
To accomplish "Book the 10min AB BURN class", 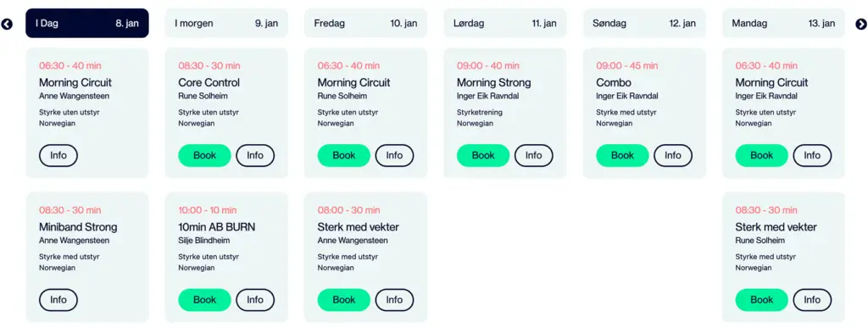I will pos(204,300).
